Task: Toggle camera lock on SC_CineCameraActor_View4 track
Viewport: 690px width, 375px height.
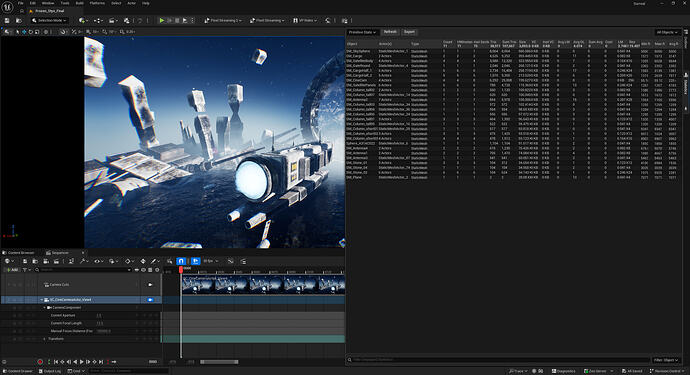Action: click(150, 300)
